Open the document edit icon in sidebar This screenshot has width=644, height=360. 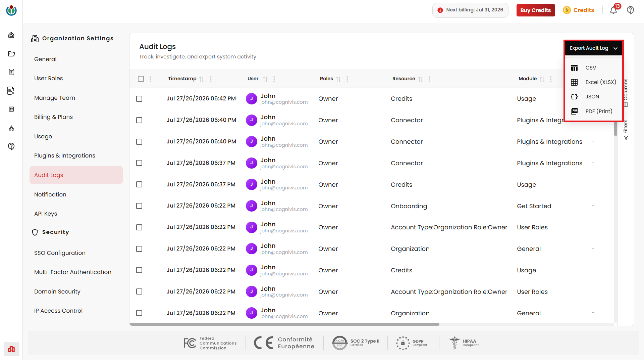point(11,91)
